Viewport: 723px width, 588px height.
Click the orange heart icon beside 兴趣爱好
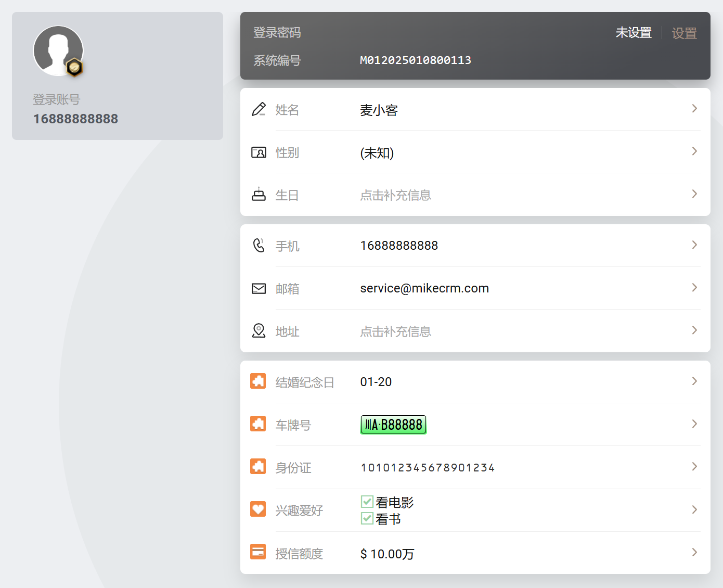258,509
